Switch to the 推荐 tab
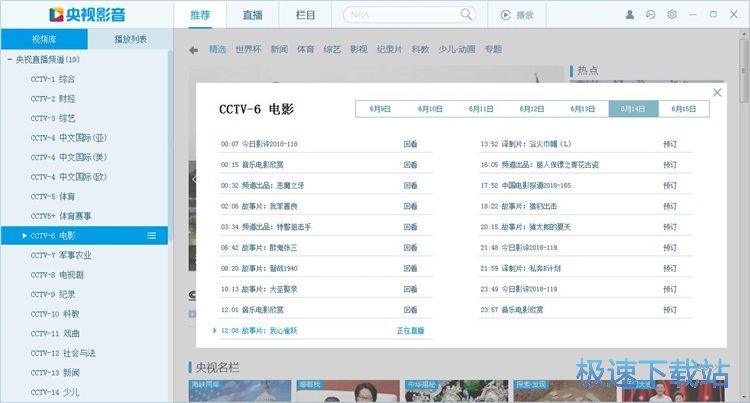This screenshot has width=750, height=403. point(200,15)
